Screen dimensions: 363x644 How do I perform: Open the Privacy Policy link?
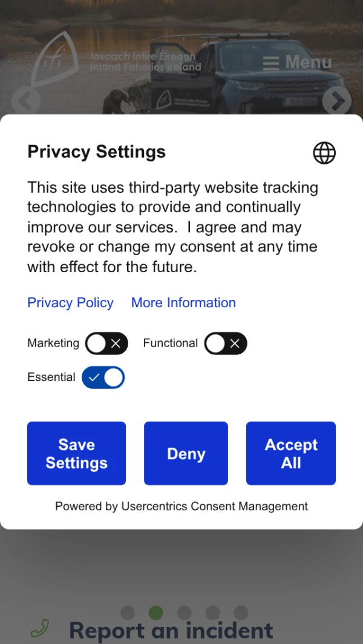pyautogui.click(x=70, y=303)
